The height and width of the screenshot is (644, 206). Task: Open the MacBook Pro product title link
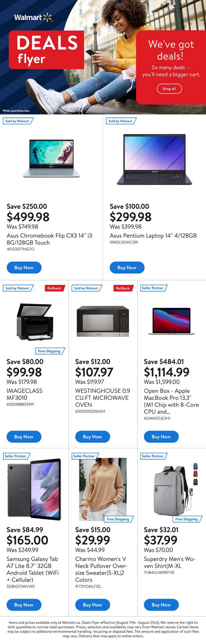click(x=171, y=401)
